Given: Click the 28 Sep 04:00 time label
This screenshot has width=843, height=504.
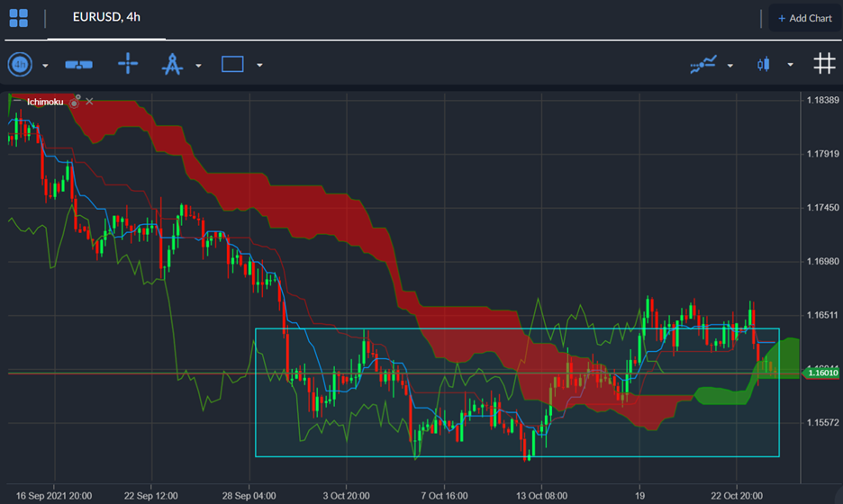Looking at the screenshot, I should (249, 495).
